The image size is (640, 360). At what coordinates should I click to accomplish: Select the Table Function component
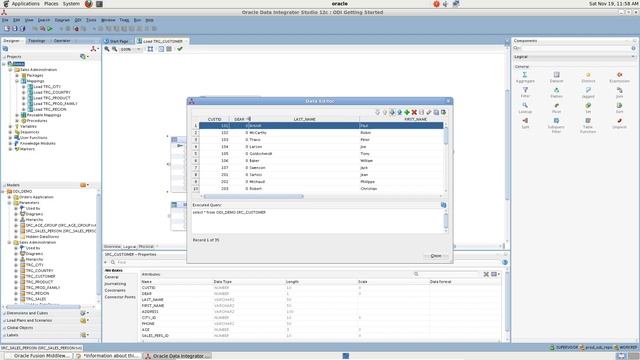tap(588, 125)
